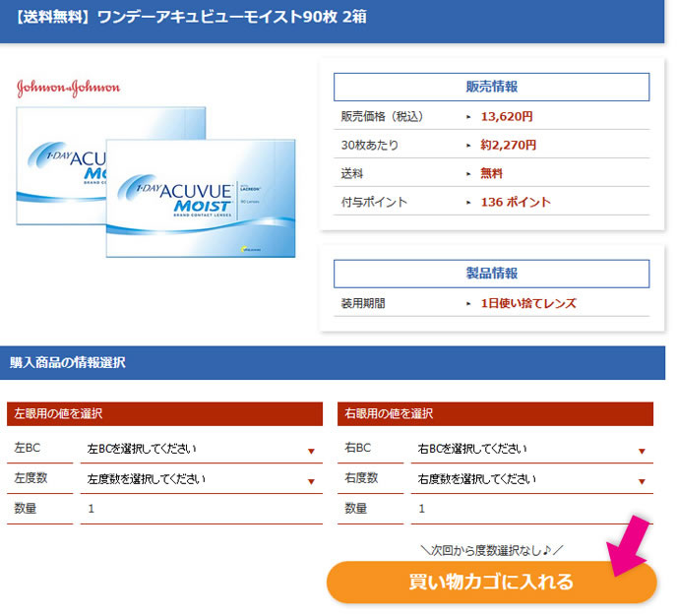The image size is (677, 616).
Task: Click the 136 ポイント reward text
Action: coord(516,202)
